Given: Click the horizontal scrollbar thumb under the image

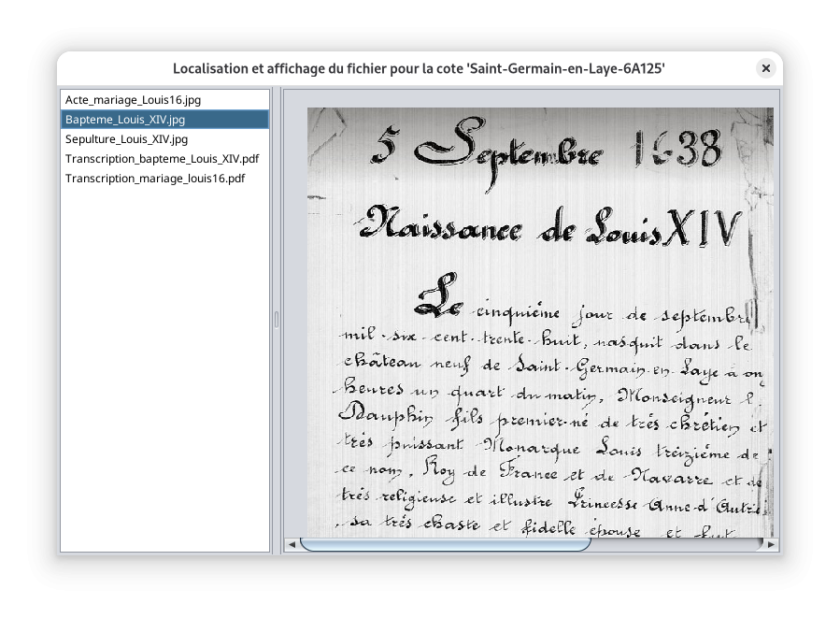Looking at the screenshot, I should [445, 544].
